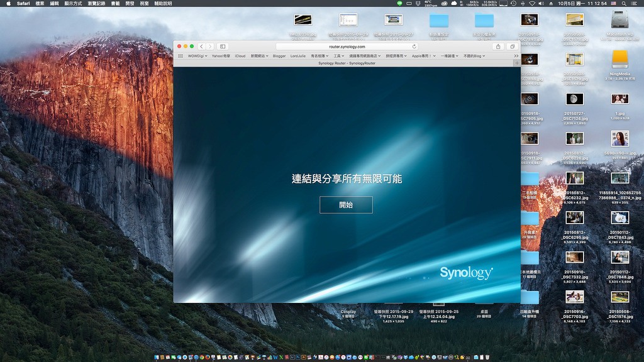Expand the 拼經濟專用 bookmarks folder
This screenshot has width=644, height=362.
pos(396,56)
